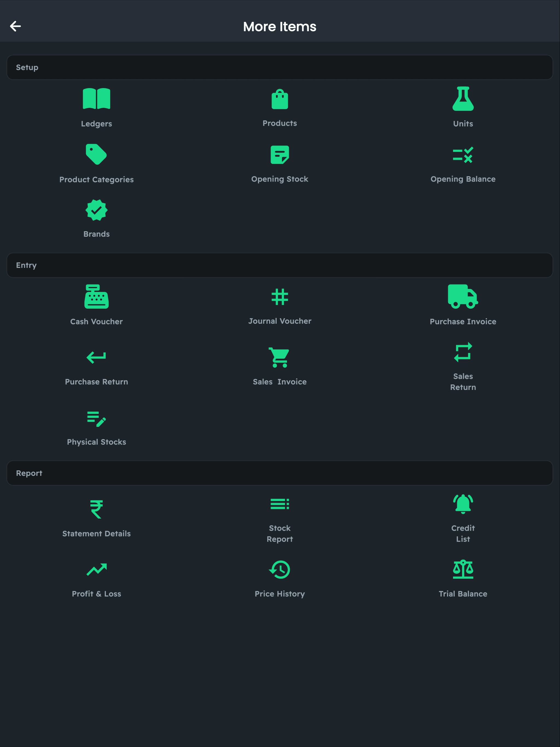Select the Setup section header
560x747 pixels.
pos(280,67)
